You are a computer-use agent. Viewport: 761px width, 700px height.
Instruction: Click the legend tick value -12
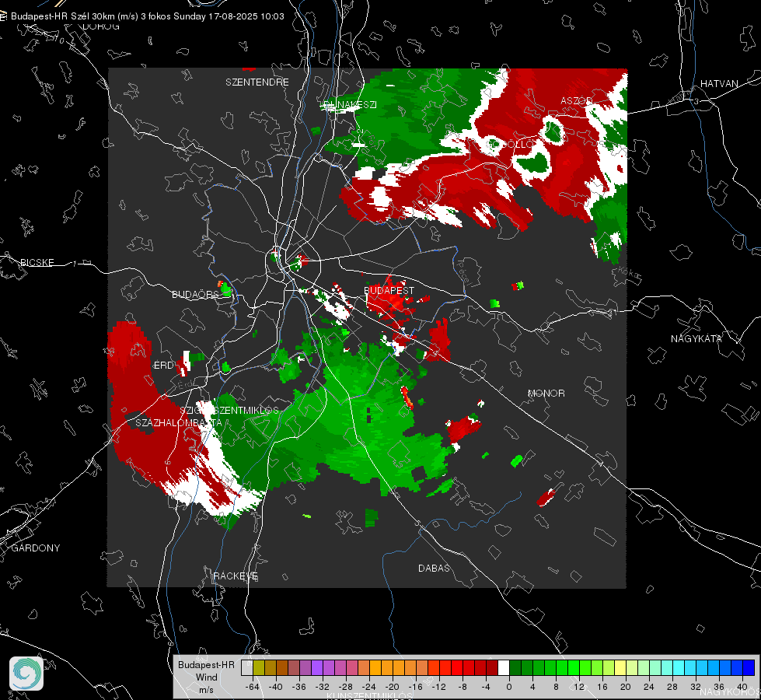pos(438,687)
